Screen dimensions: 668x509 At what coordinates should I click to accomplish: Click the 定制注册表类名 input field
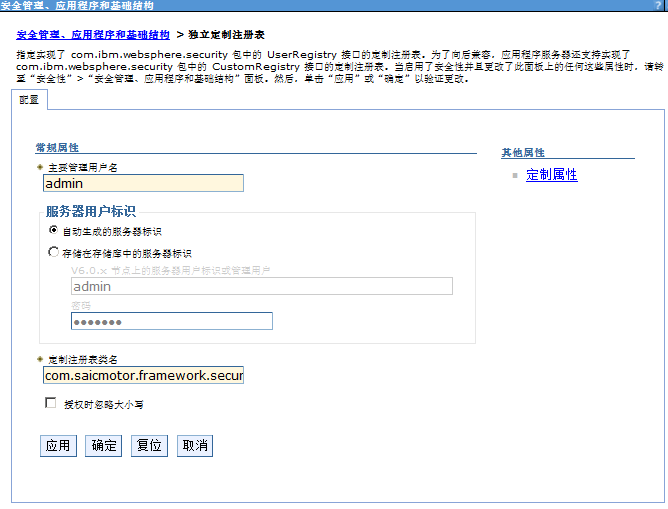click(x=143, y=375)
